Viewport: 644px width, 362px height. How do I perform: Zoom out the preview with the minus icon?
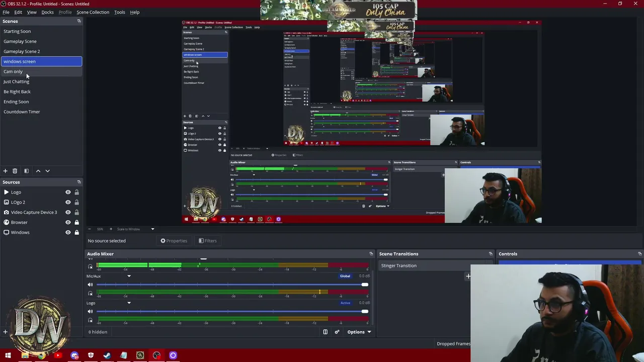tap(90, 229)
